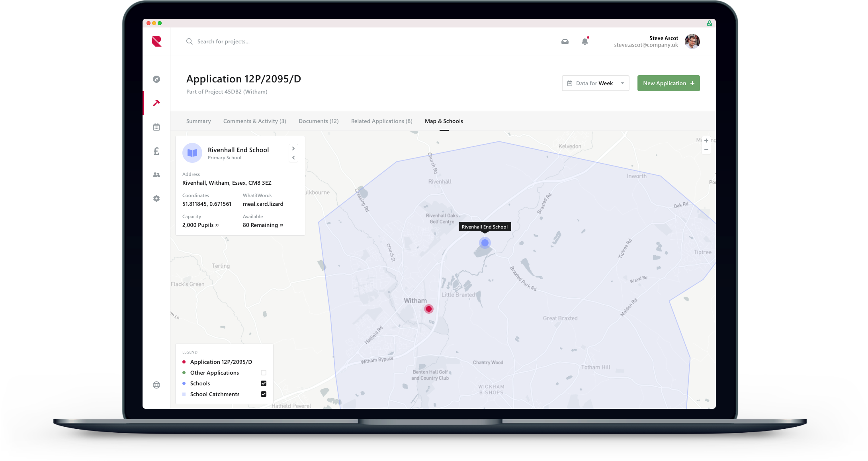Go to previous school with left chevron
This screenshot has width=868, height=461.
pos(293,158)
